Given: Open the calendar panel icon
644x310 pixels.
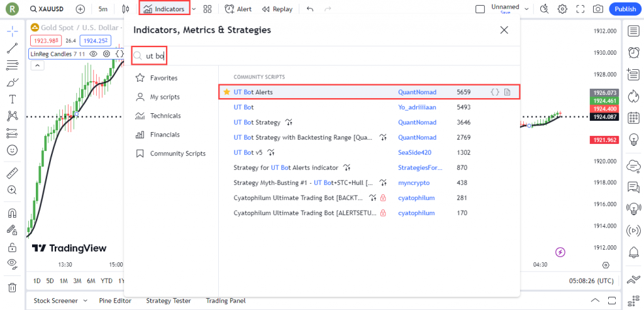Looking at the screenshot, I should [634, 118].
